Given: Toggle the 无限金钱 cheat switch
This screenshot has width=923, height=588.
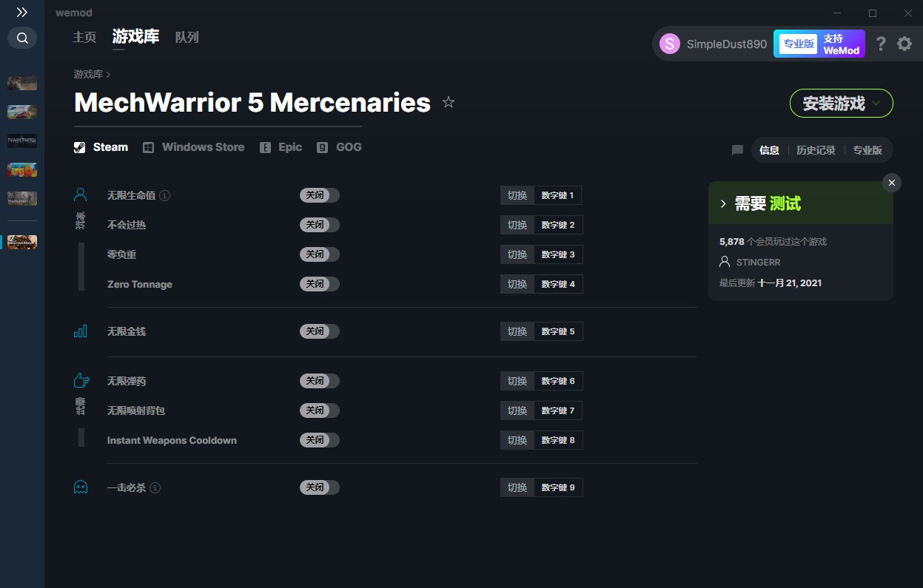Looking at the screenshot, I should pos(320,331).
